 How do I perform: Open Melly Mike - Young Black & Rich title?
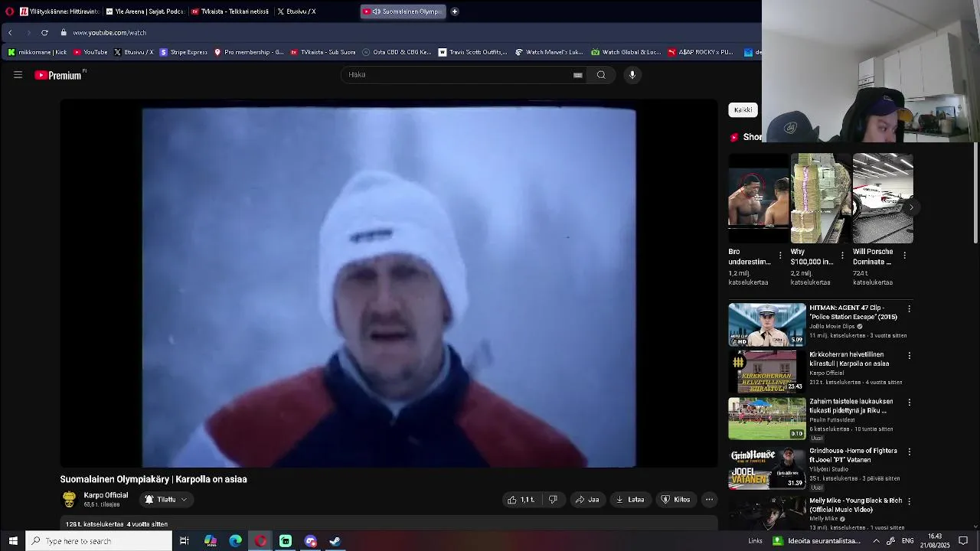pyautogui.click(x=856, y=505)
